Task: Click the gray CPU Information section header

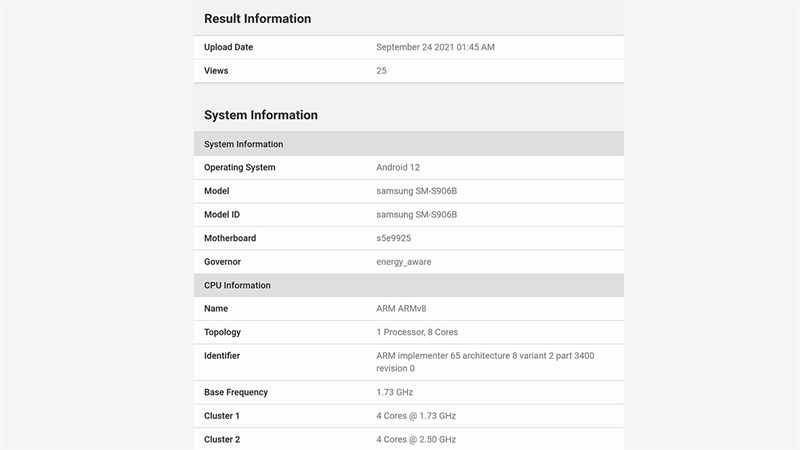Action: pyautogui.click(x=237, y=285)
